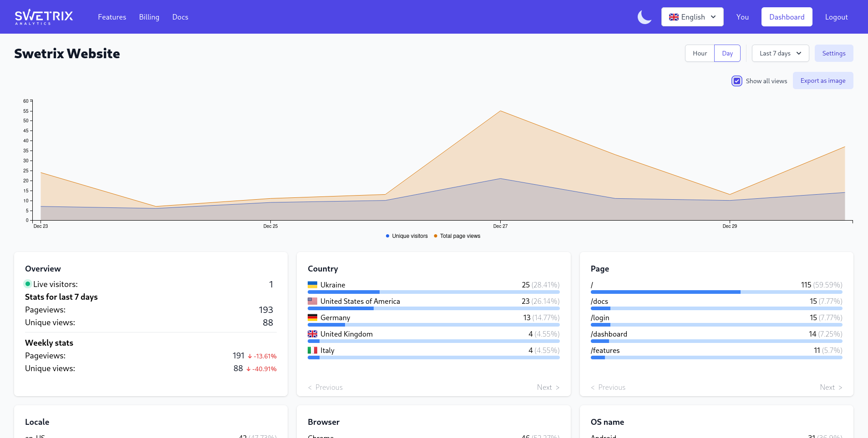
Task: Click the United States flag icon
Action: [312, 301]
